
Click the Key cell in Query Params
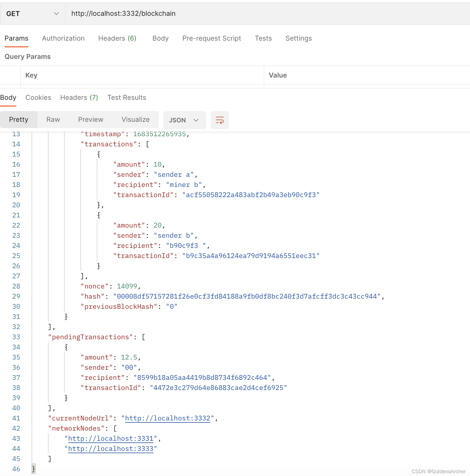click(x=142, y=75)
